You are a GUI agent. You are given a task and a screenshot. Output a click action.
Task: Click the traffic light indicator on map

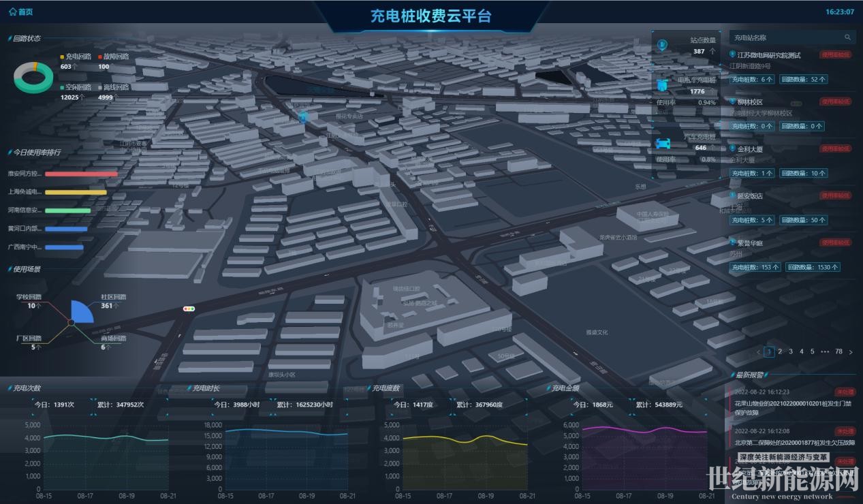[x=189, y=309]
